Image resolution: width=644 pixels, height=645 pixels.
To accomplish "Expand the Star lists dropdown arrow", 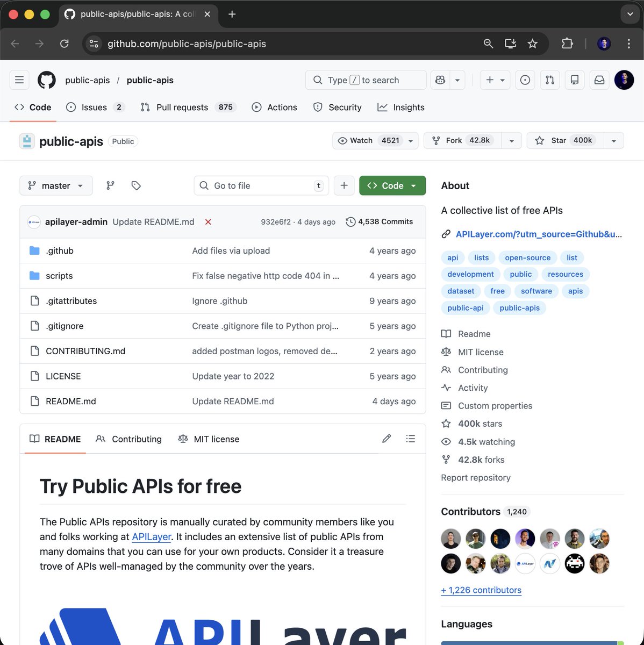I will point(613,141).
